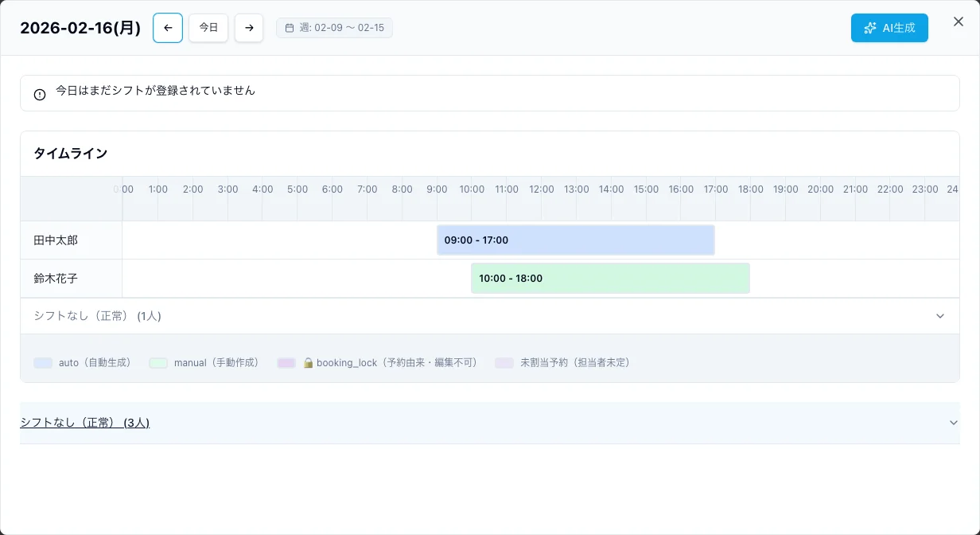This screenshot has width=980, height=535.
Task: Click the AI生成 sparkle button
Action: (889, 28)
